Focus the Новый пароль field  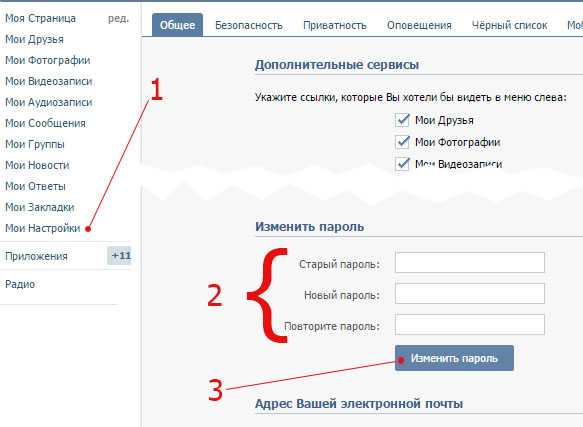(x=470, y=293)
